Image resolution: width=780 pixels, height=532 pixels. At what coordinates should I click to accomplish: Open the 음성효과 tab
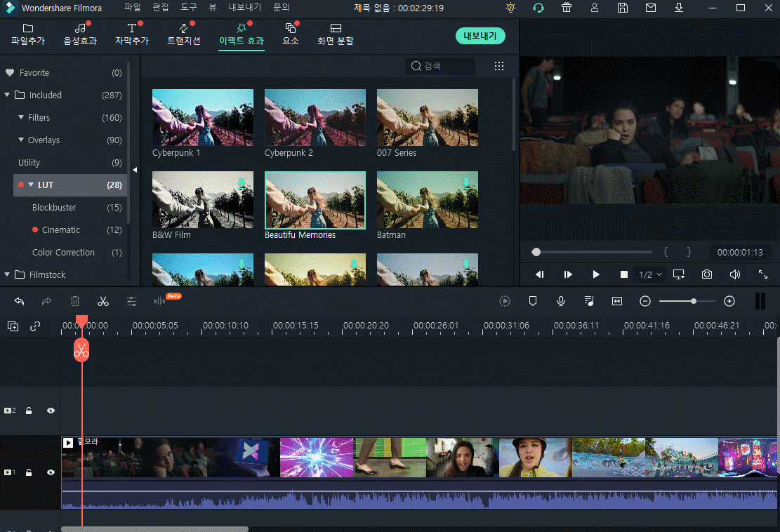click(80, 34)
